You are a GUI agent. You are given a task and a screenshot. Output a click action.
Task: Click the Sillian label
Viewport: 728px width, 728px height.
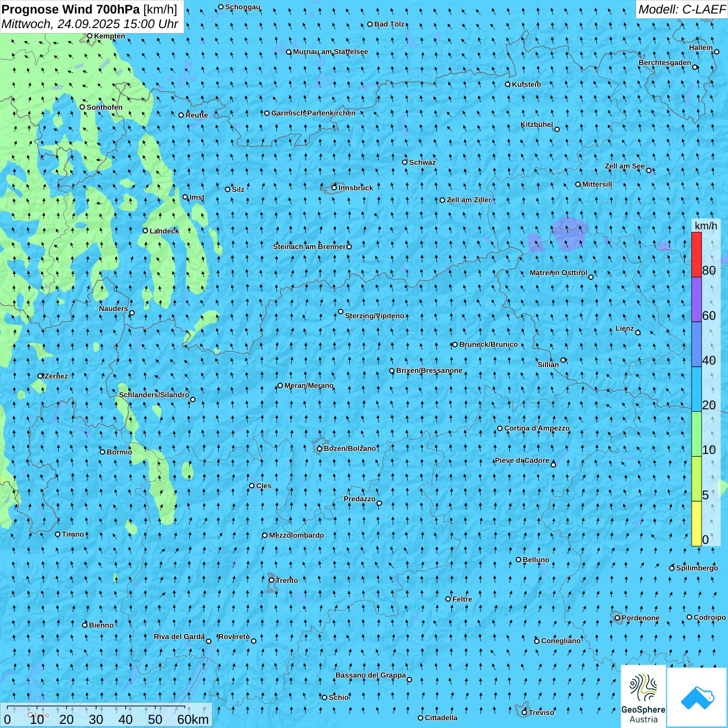[x=548, y=365]
